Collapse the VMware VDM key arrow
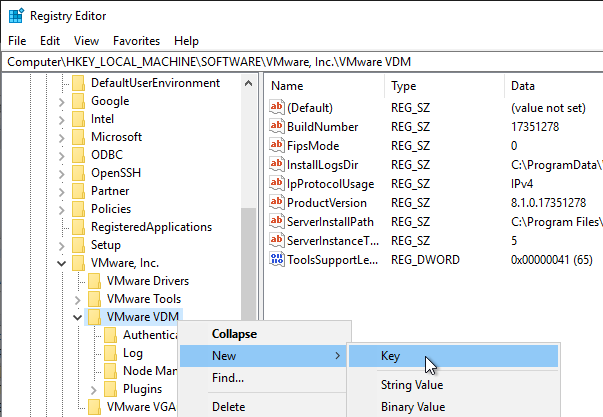The width and height of the screenshot is (603, 417). (78, 318)
